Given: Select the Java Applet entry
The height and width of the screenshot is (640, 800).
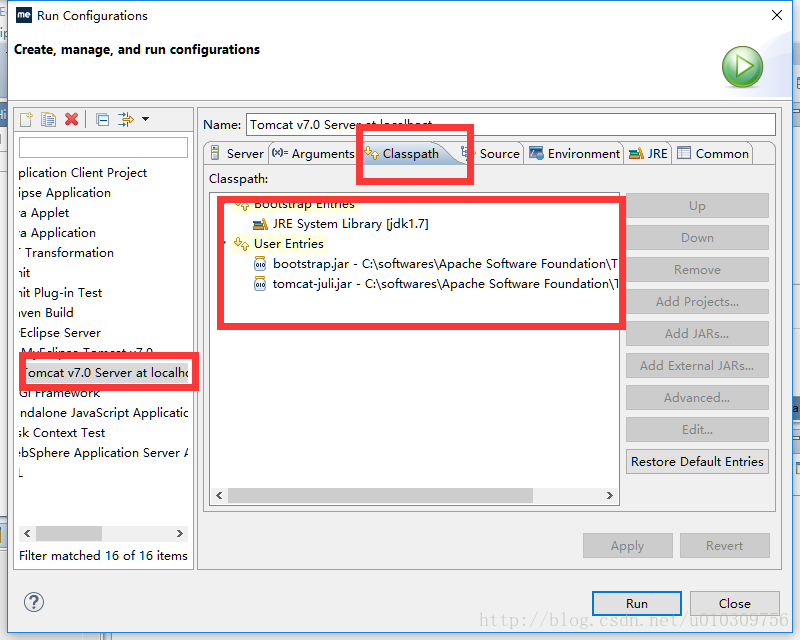Looking at the screenshot, I should pyautogui.click(x=44, y=212).
